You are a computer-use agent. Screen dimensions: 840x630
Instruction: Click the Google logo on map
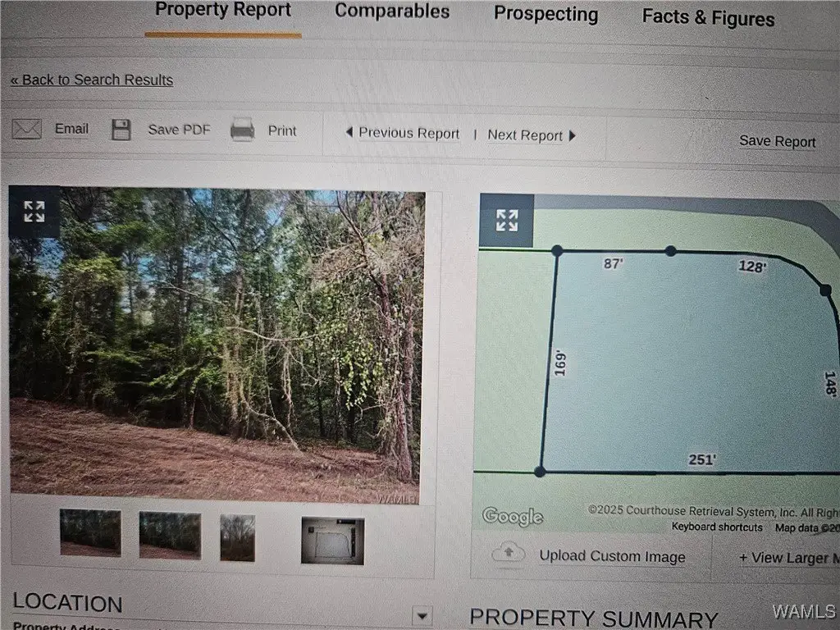[x=513, y=517]
